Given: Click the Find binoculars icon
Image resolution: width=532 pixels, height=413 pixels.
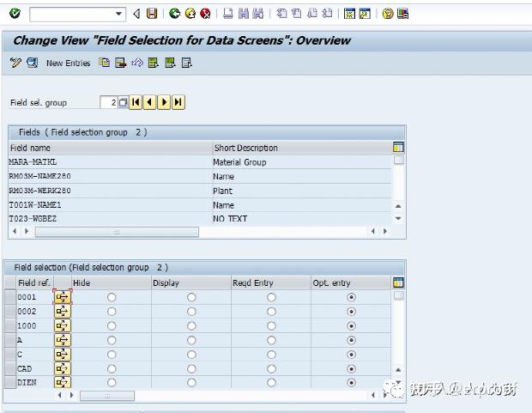Looking at the screenshot, I should (x=244, y=14).
